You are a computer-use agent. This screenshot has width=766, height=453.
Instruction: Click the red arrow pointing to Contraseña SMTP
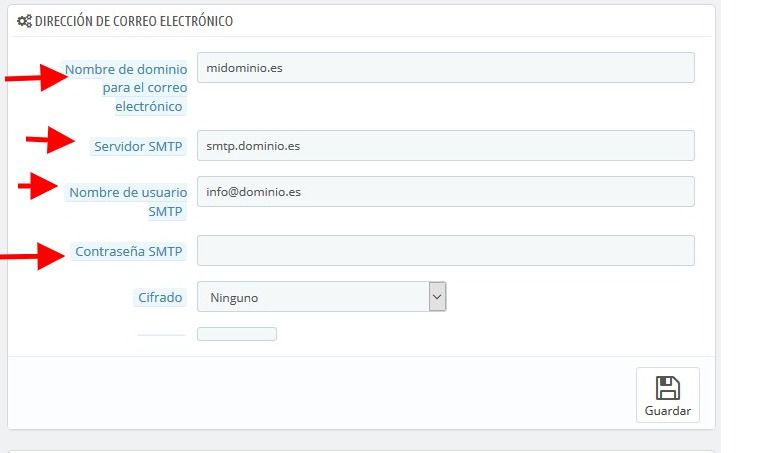pos(32,256)
